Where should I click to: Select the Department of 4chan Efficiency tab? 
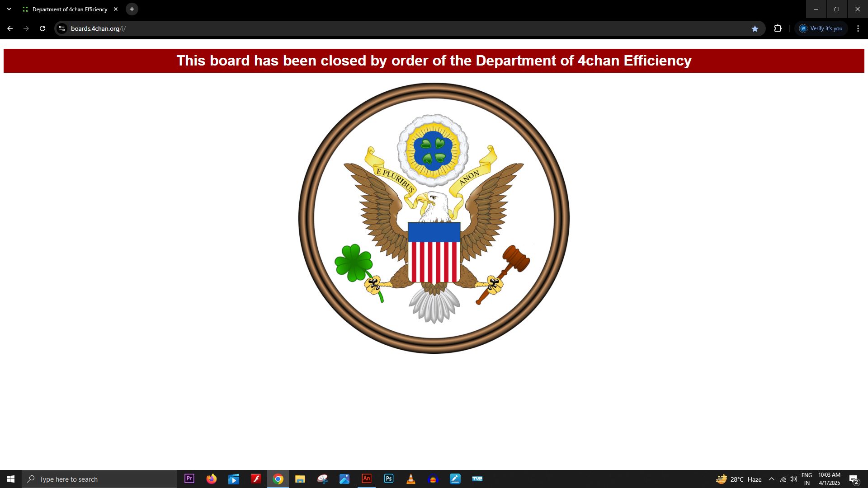point(70,9)
